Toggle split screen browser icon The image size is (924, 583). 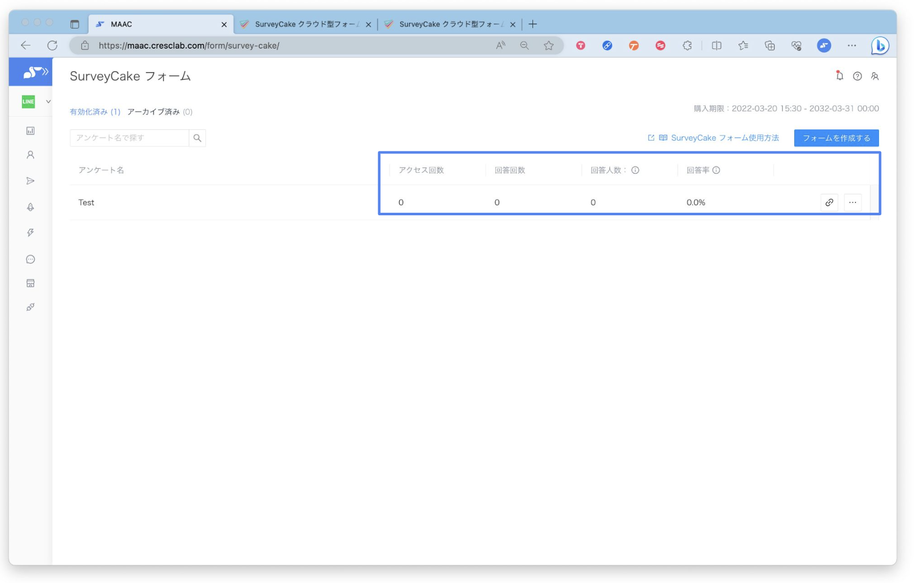pyautogui.click(x=717, y=46)
